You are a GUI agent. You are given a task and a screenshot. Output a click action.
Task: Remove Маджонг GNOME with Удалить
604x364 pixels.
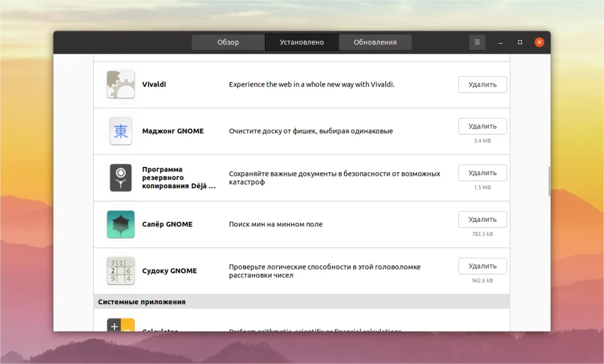[482, 126]
